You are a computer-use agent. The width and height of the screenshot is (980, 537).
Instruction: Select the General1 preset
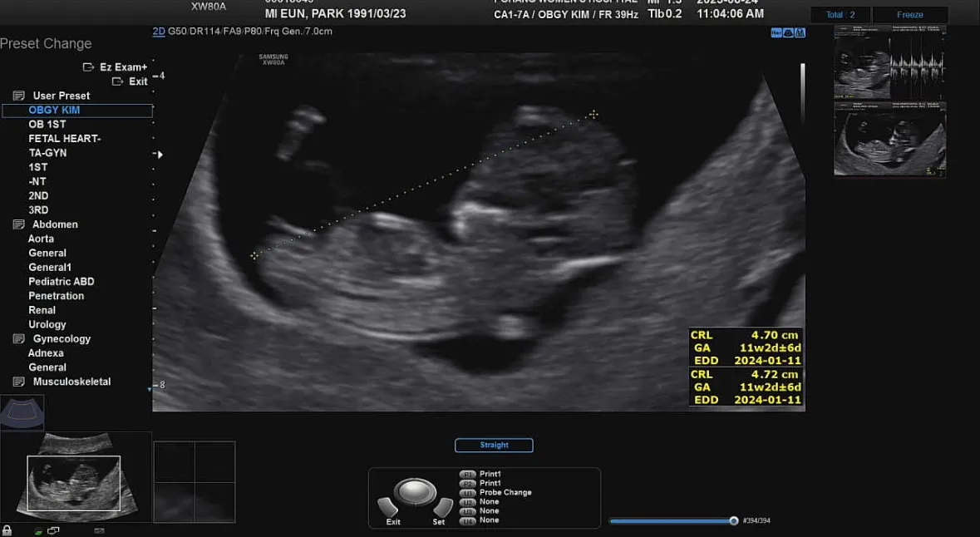[50, 268]
